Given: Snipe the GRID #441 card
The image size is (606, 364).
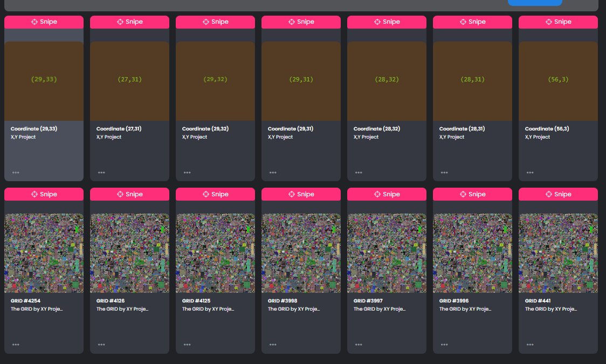Looking at the screenshot, I should click(558, 194).
